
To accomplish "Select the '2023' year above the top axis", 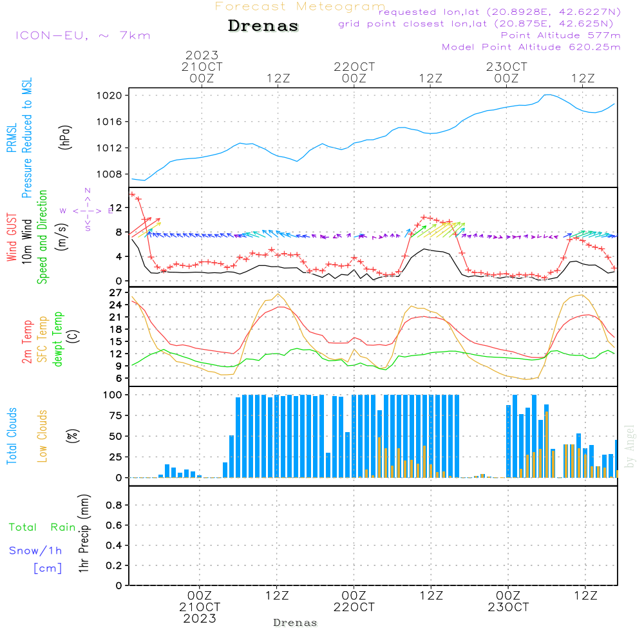I will click(x=202, y=55).
